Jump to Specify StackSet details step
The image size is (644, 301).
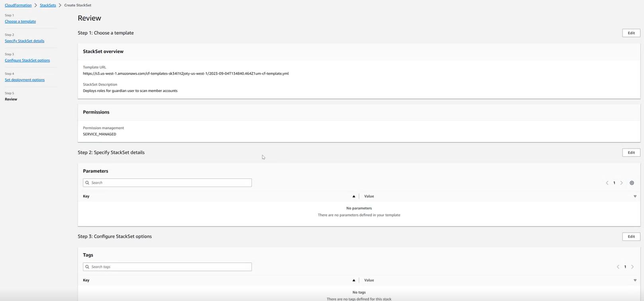coord(24,41)
